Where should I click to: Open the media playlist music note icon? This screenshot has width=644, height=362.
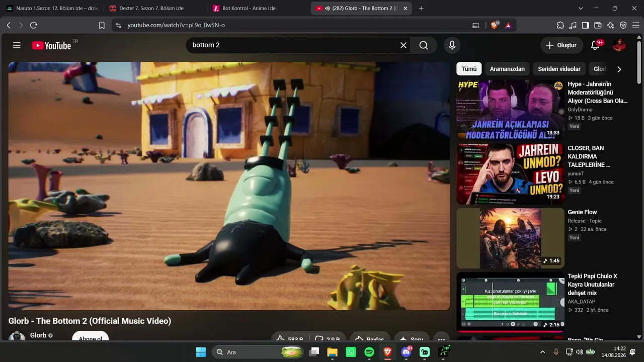point(573,25)
